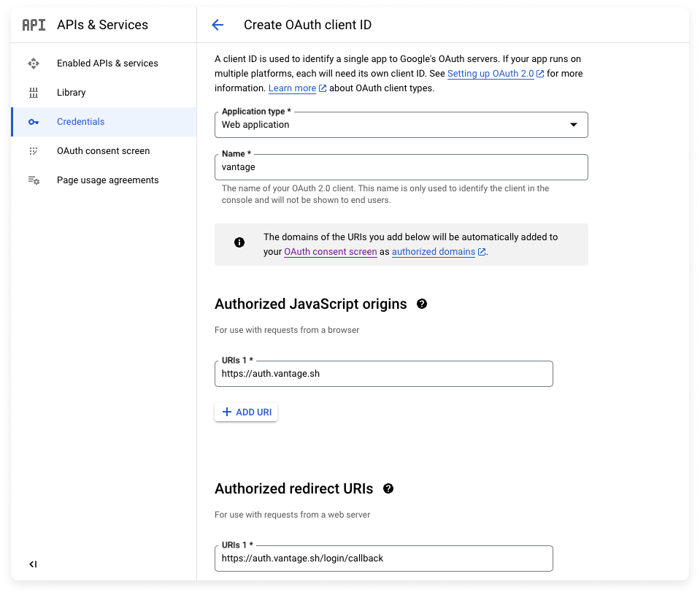Click Page usage agreements icon
The image size is (700, 595).
click(34, 180)
